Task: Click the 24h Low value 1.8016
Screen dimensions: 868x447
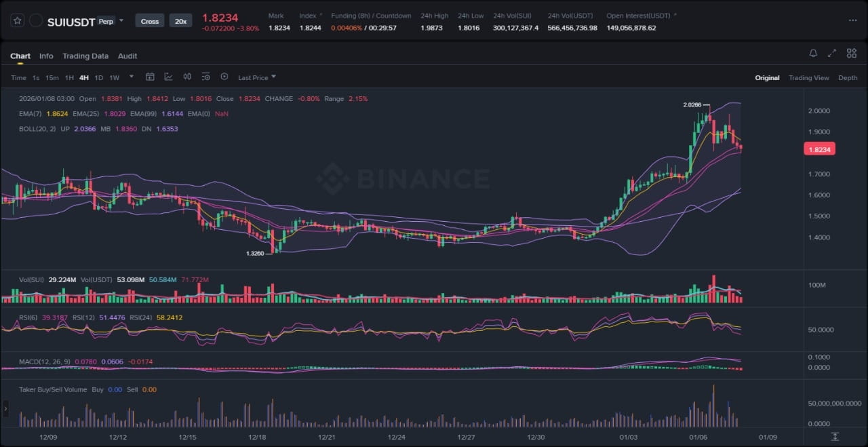Action: tap(469, 28)
